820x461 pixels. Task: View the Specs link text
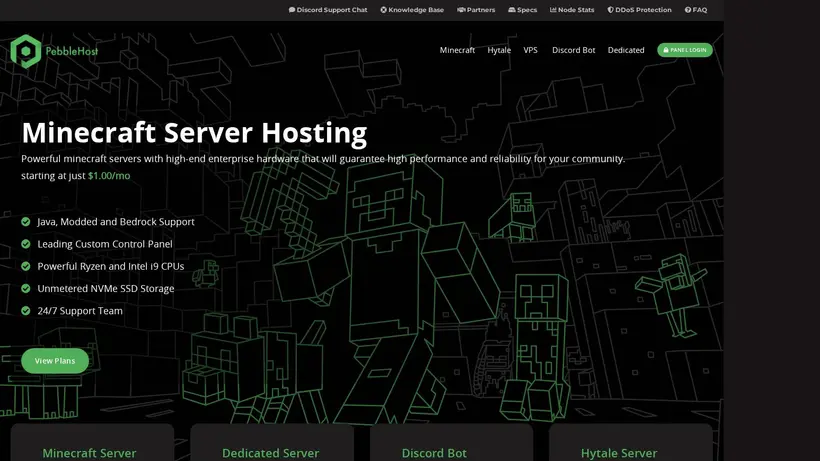527,10
